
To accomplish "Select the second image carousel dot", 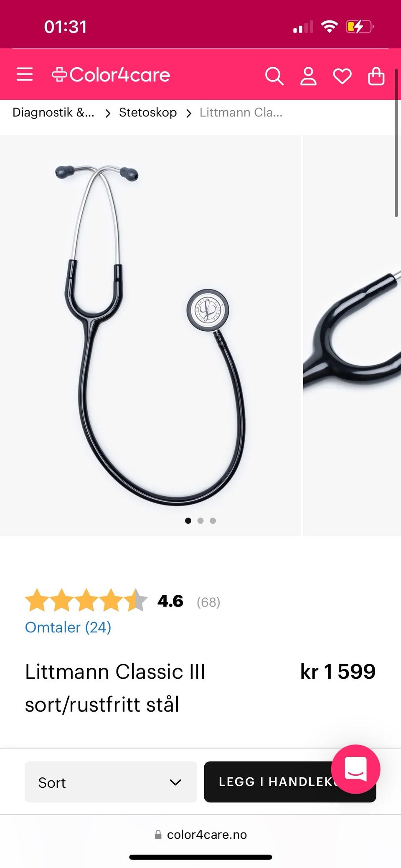I will (x=200, y=520).
